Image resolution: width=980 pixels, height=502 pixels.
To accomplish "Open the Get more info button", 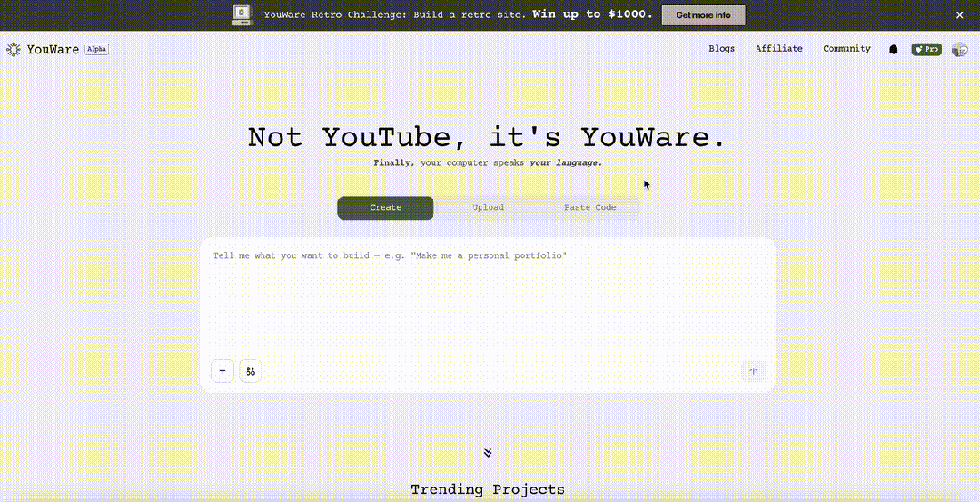I will click(703, 15).
